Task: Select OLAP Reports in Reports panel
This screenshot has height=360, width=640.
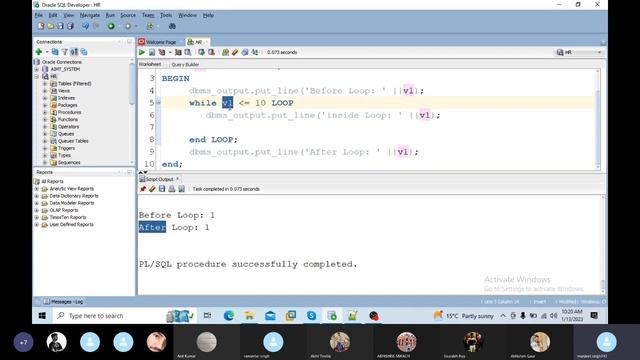Action: click(64, 210)
